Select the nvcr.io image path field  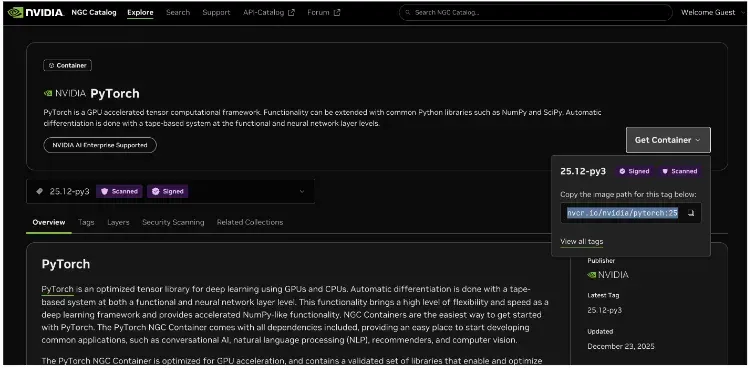[x=622, y=213]
